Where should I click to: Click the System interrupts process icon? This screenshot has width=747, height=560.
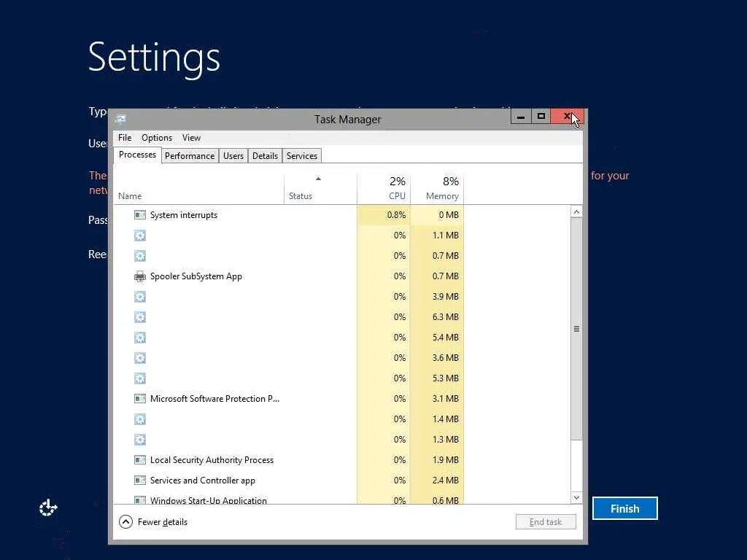[139, 215]
